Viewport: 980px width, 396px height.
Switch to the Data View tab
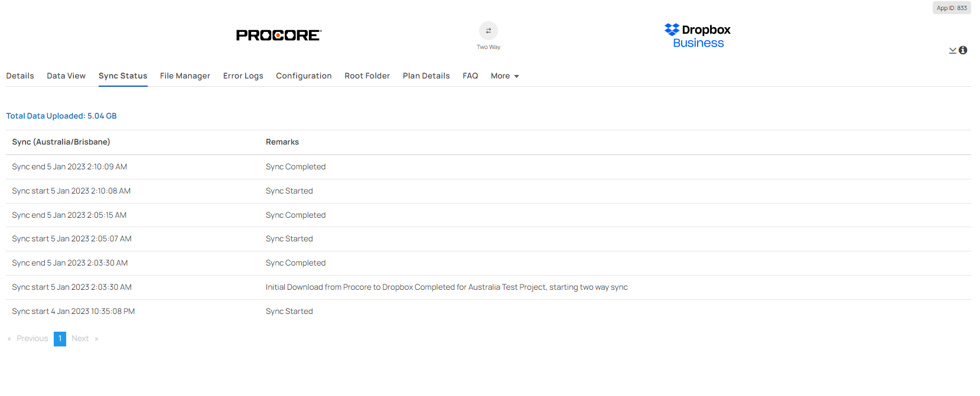point(66,76)
